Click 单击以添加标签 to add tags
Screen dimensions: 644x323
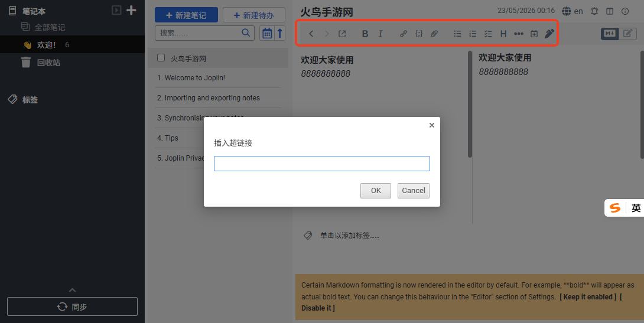(350, 236)
